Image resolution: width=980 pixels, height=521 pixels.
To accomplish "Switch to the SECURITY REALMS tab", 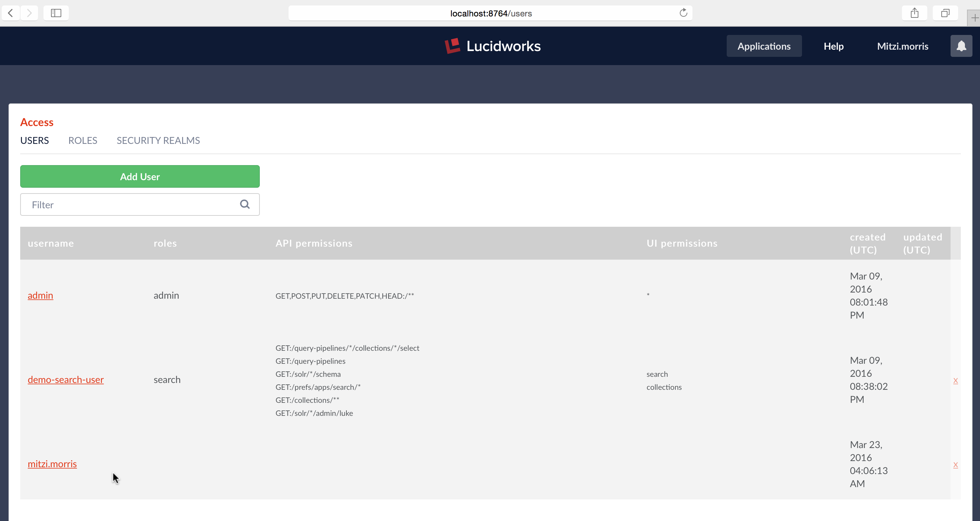I will 158,139.
